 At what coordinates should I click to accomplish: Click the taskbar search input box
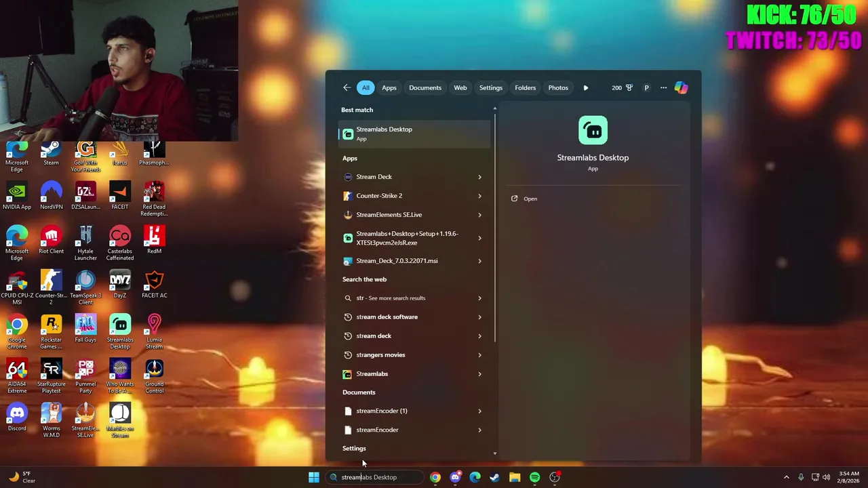tap(374, 477)
